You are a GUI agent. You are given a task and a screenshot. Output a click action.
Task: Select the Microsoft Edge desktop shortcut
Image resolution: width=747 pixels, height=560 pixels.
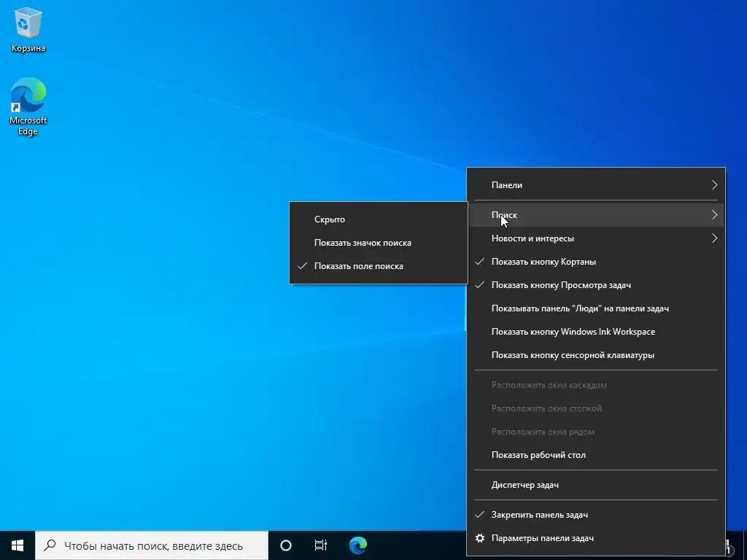[x=28, y=106]
